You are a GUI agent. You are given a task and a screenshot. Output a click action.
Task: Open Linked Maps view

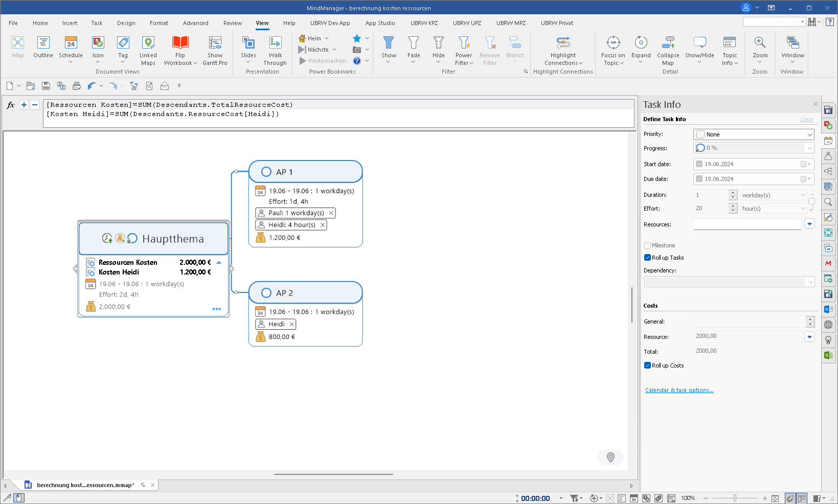click(x=148, y=51)
